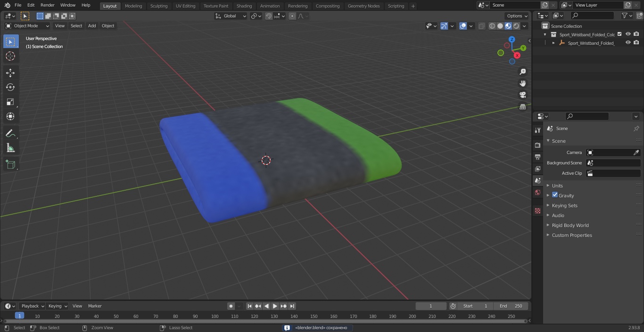Click the End frame 250 field
This screenshot has width=644, height=332.
[511, 306]
